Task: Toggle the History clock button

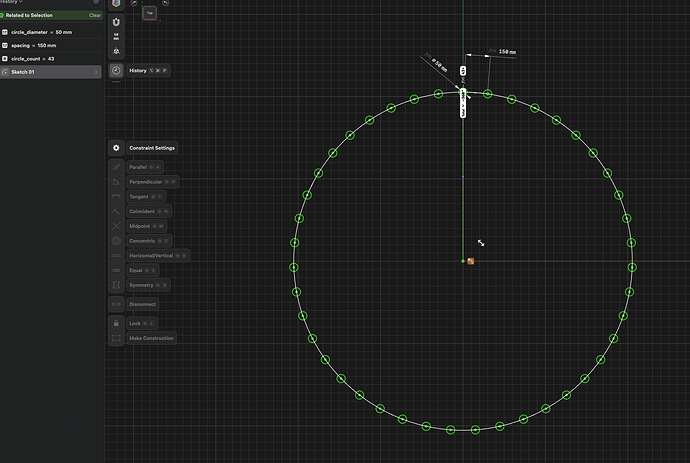Action: point(116,70)
